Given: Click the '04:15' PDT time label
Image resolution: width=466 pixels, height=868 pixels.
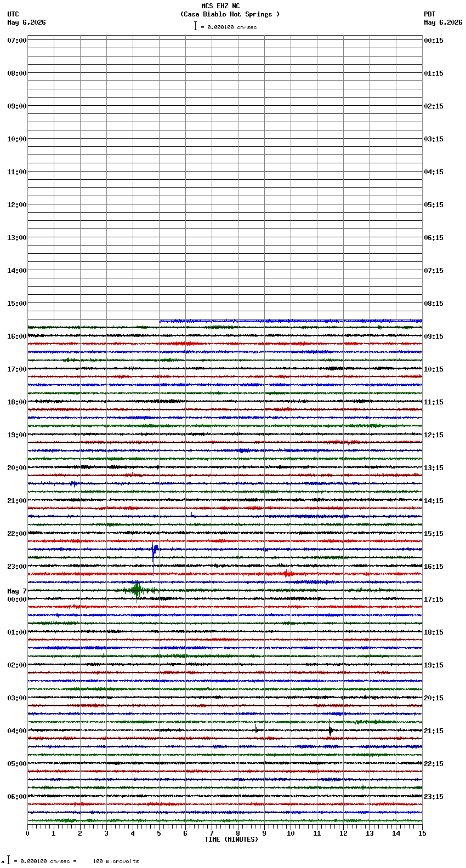Looking at the screenshot, I should tap(434, 172).
